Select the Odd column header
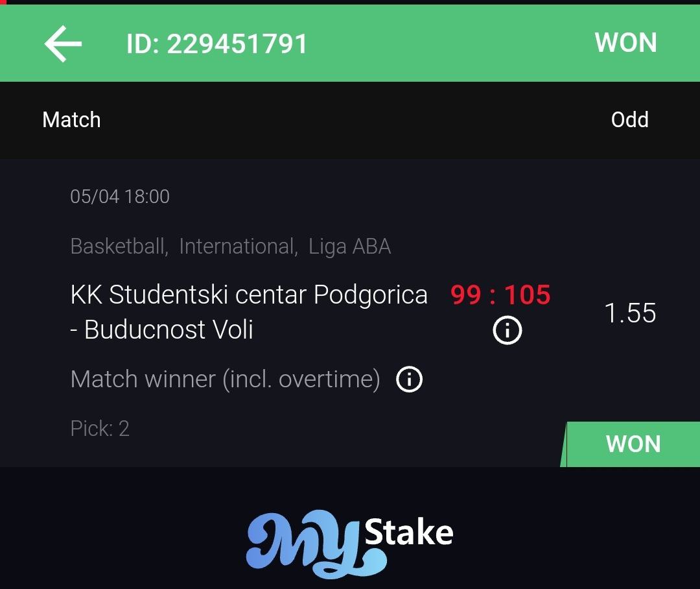This screenshot has height=589, width=700. pos(629,120)
